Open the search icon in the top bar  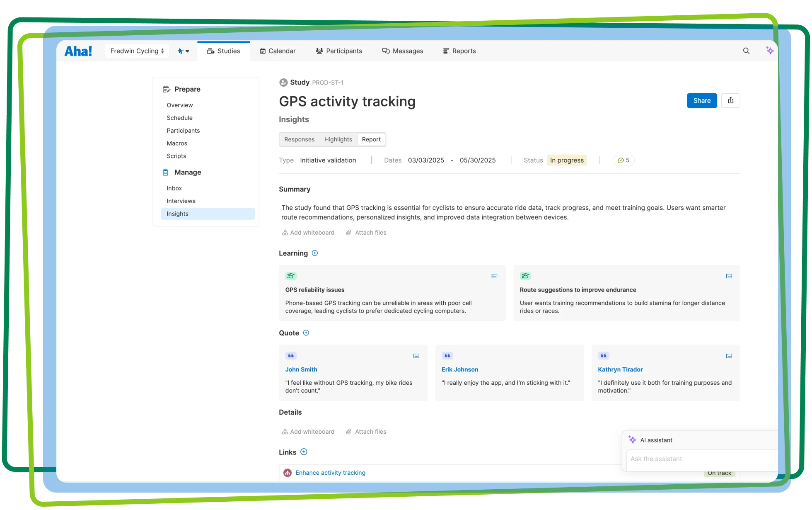pyautogui.click(x=746, y=51)
